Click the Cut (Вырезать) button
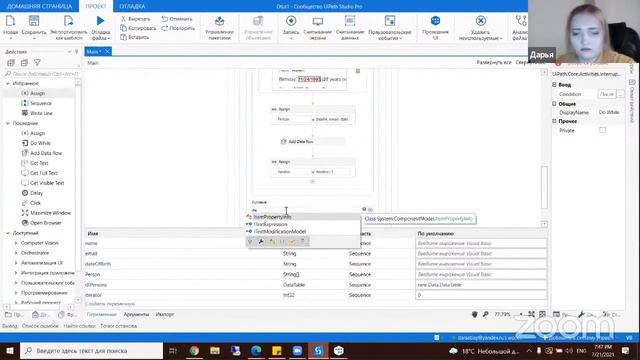 pyautogui.click(x=136, y=19)
